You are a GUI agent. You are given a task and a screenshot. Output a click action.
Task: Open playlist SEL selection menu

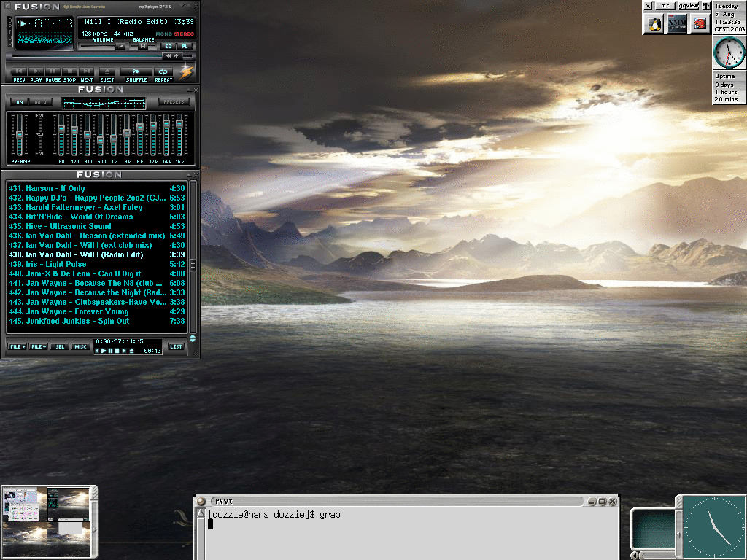[60, 346]
